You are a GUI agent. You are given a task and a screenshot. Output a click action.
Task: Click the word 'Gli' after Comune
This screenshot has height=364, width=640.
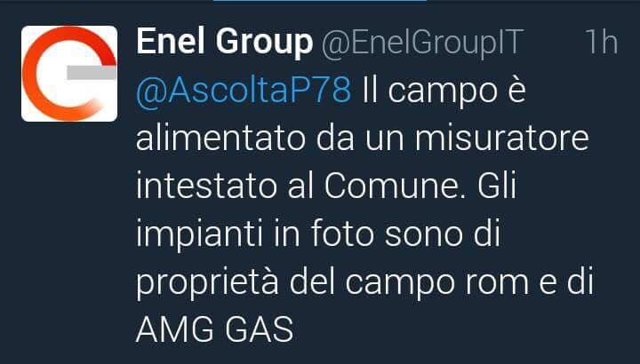(497, 186)
